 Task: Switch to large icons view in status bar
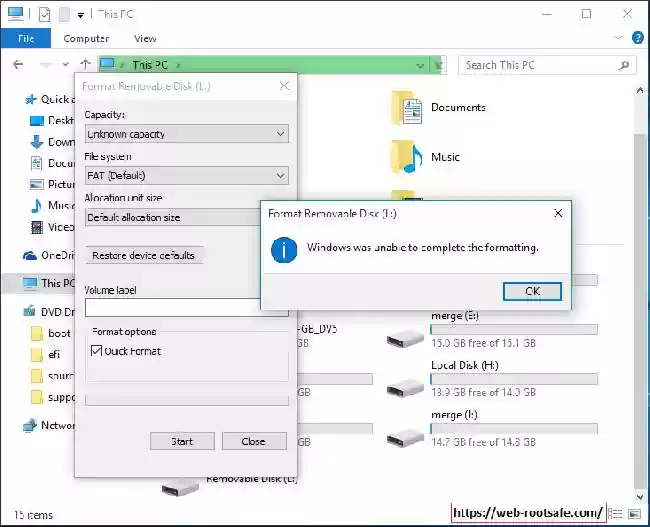pos(634,514)
